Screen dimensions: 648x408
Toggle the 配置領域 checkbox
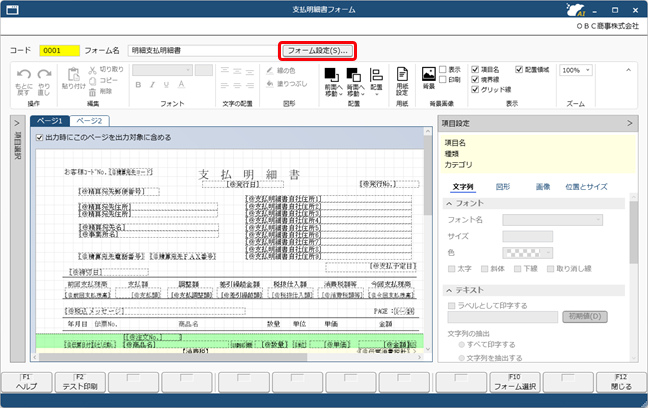[x=519, y=69]
